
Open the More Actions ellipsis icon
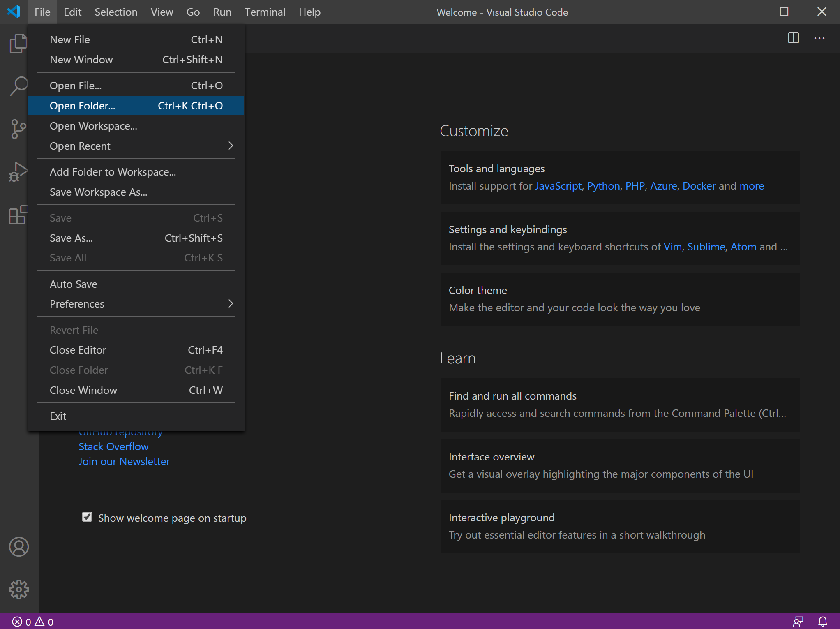pos(819,38)
